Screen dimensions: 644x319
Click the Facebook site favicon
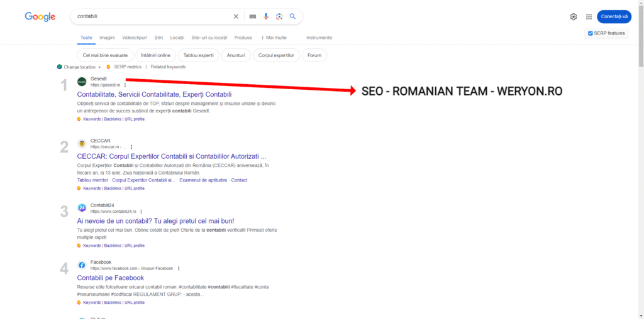[x=82, y=265]
